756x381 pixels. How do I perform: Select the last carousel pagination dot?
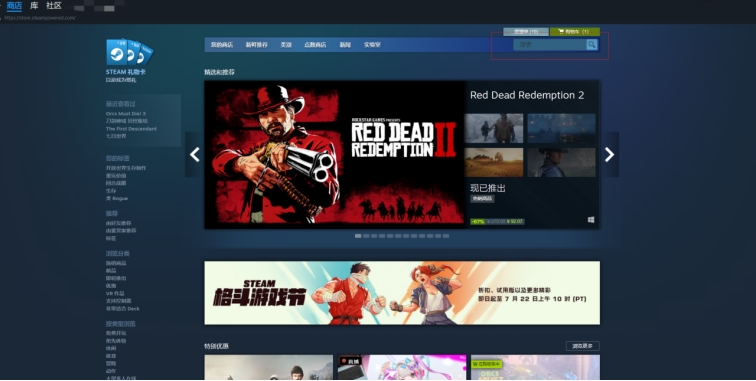(x=446, y=236)
